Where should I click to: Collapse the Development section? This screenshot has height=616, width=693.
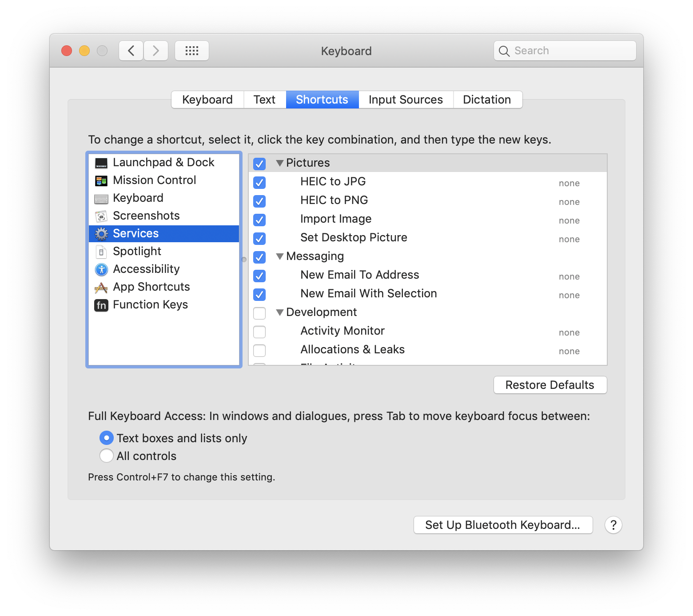coord(280,312)
